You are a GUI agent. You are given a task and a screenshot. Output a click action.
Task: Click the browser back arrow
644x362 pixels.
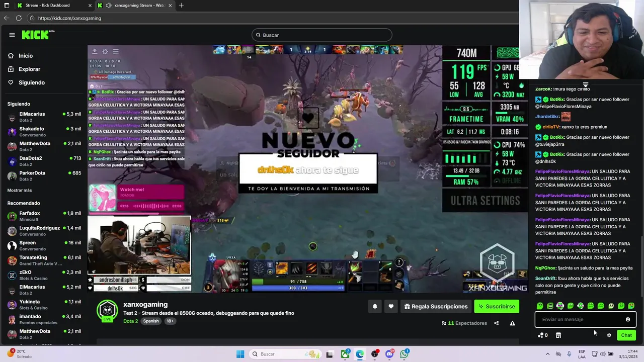click(x=7, y=18)
